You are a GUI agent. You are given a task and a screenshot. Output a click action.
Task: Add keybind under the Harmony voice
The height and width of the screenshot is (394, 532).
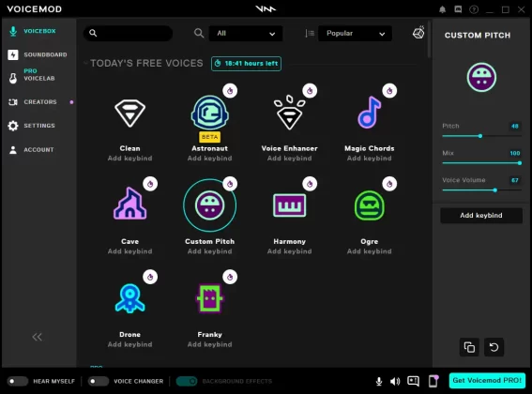click(289, 251)
